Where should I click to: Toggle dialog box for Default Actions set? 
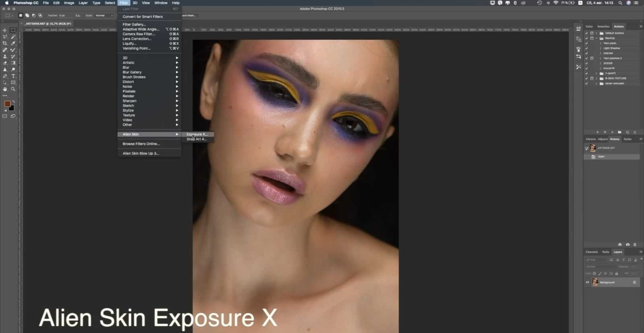click(x=592, y=33)
